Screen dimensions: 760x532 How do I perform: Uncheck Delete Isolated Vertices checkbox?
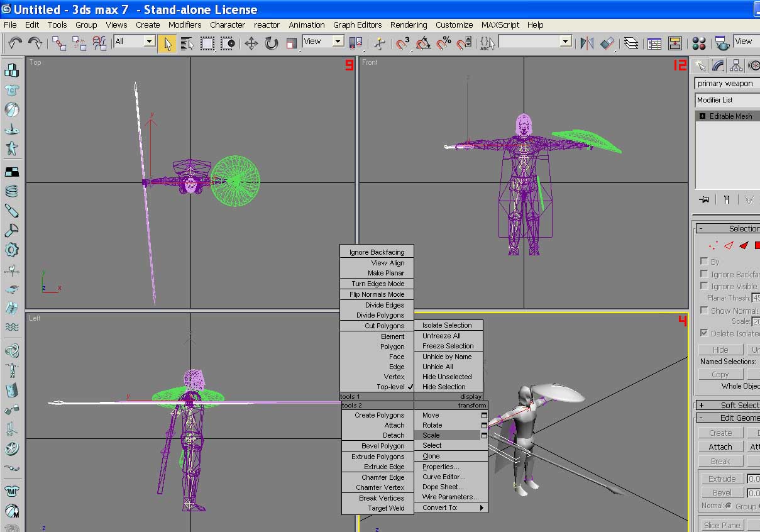704,333
